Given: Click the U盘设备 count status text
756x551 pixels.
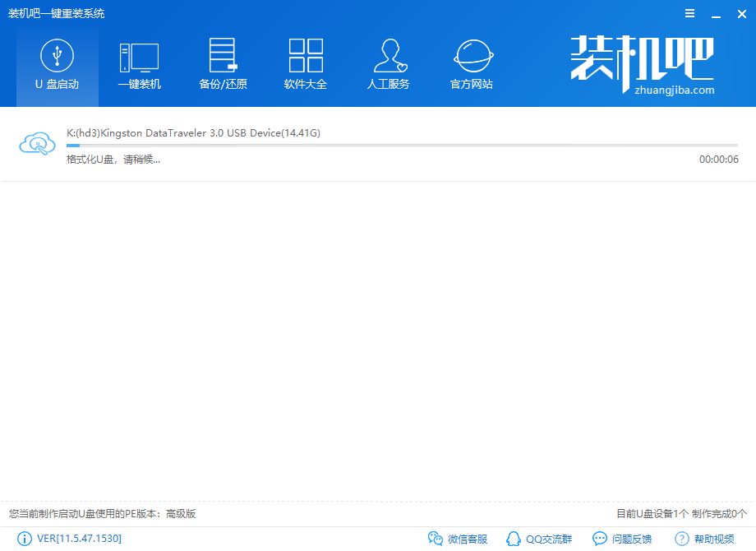Looking at the screenshot, I should coord(681,514).
